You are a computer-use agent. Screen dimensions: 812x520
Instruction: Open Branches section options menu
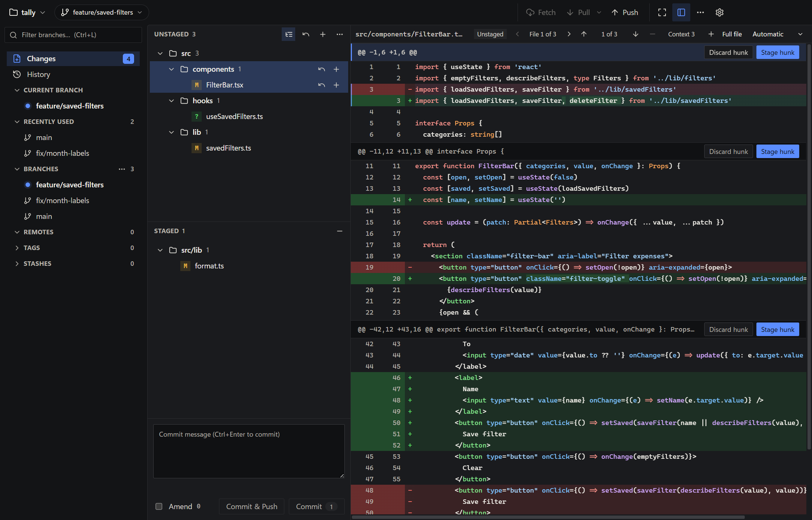(x=122, y=169)
